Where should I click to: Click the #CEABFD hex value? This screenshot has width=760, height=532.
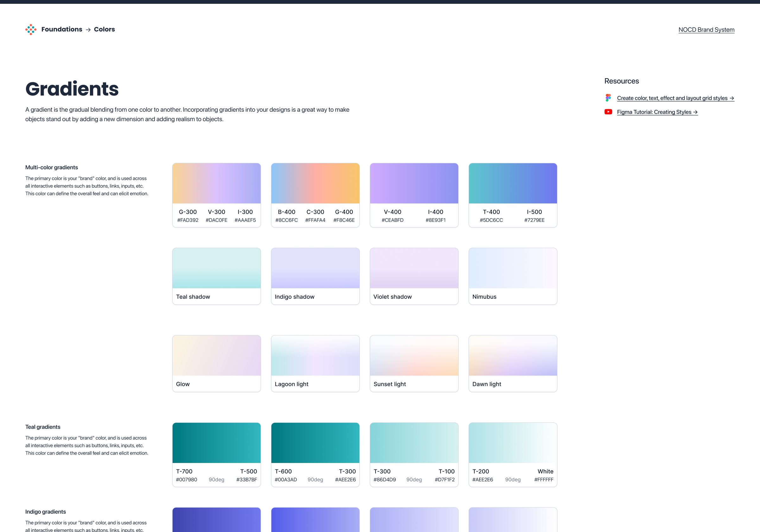(x=393, y=220)
